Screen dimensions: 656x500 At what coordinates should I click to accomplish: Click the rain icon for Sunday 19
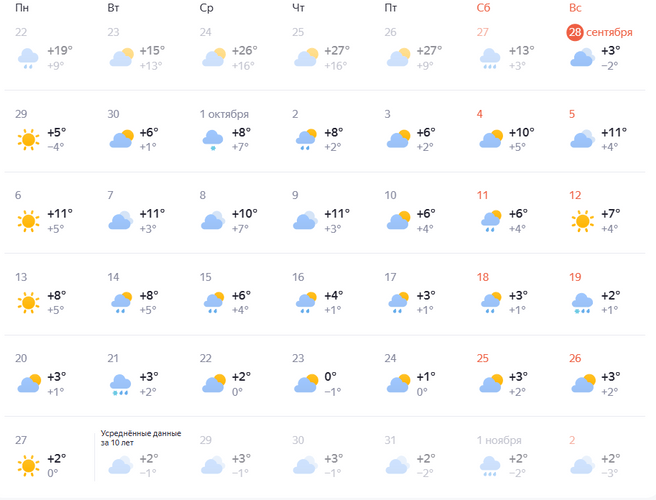point(580,302)
